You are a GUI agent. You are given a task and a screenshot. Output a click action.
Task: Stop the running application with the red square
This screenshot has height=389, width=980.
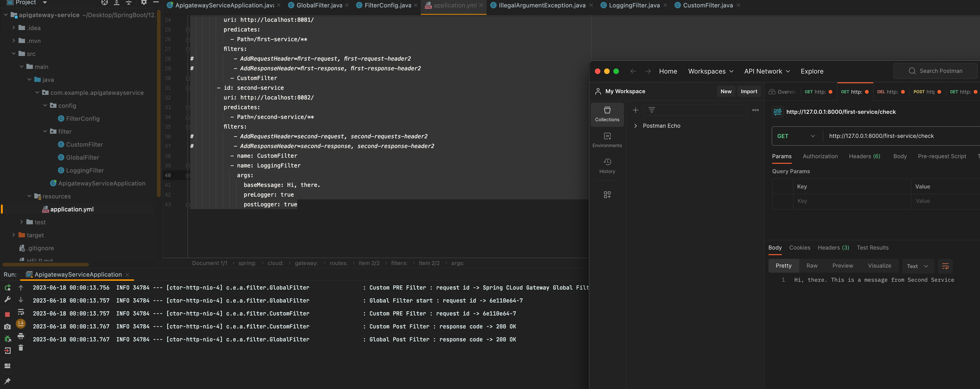click(x=7, y=314)
